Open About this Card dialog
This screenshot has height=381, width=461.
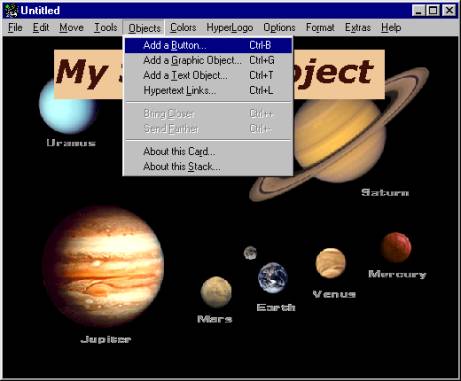tap(208, 151)
